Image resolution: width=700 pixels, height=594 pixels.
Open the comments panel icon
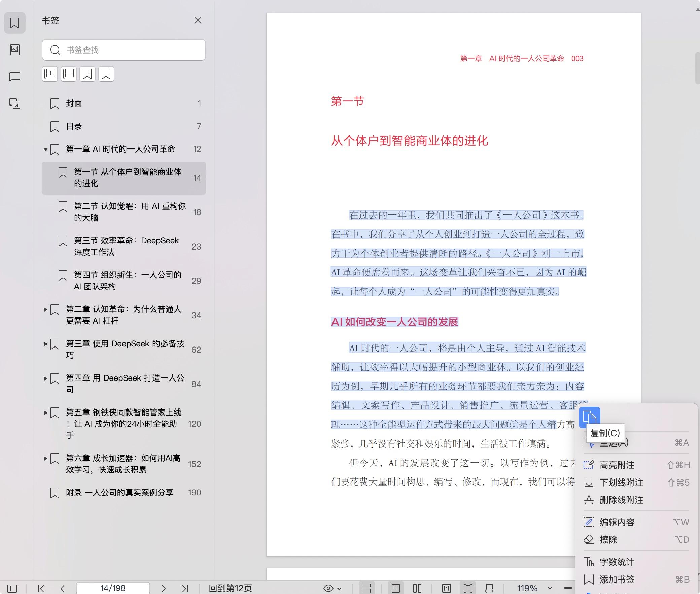point(15,77)
